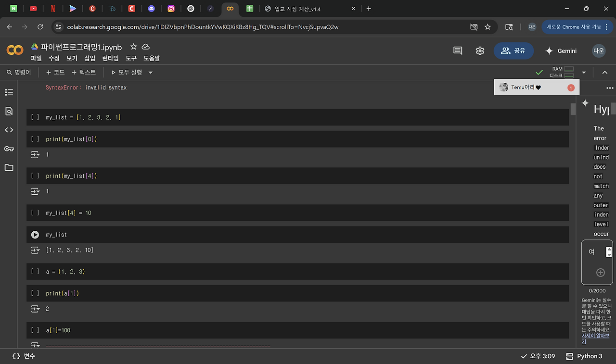Click output icon beside [1, 2, 3, 2, 10]
This screenshot has width=616, height=364.
click(x=35, y=250)
